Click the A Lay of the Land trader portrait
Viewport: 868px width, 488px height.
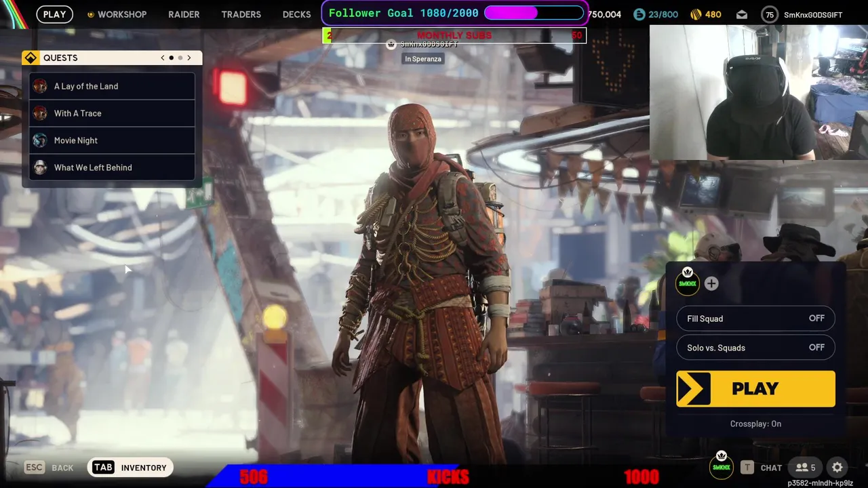[x=40, y=86]
